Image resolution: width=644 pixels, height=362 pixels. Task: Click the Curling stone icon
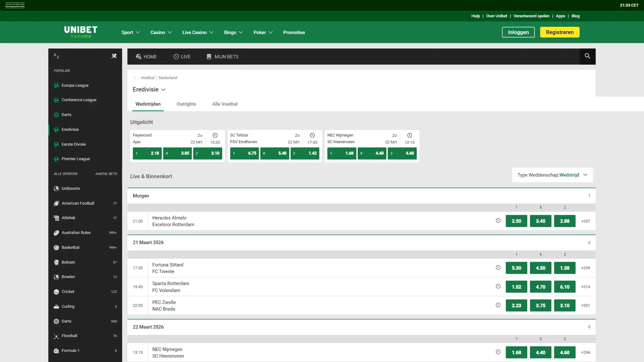point(56,307)
